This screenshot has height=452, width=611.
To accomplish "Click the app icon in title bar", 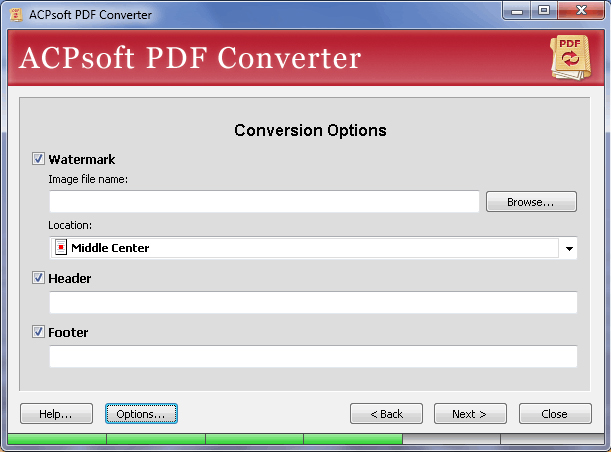I will (x=14, y=12).
